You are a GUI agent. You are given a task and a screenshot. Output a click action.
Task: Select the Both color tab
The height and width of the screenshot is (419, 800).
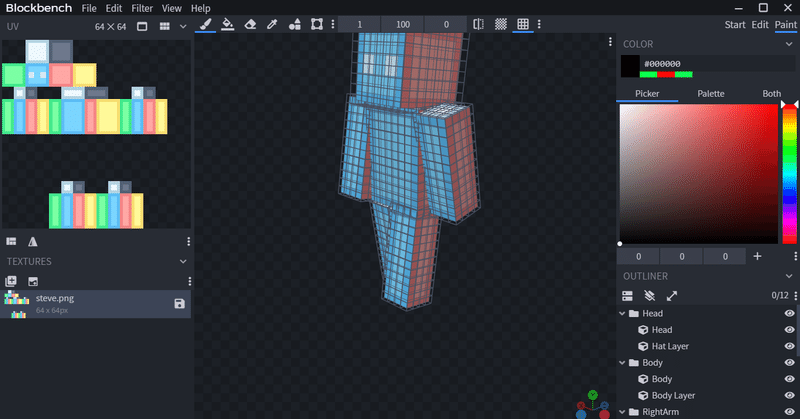771,93
